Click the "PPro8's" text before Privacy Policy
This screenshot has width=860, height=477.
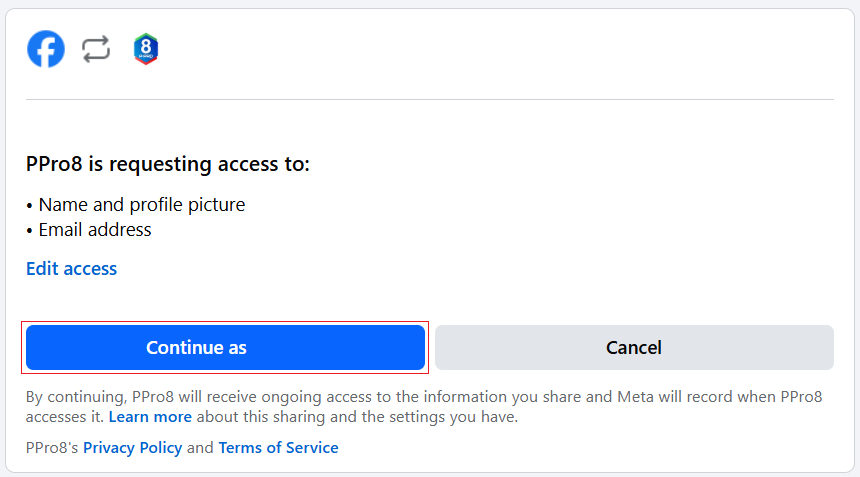point(52,448)
